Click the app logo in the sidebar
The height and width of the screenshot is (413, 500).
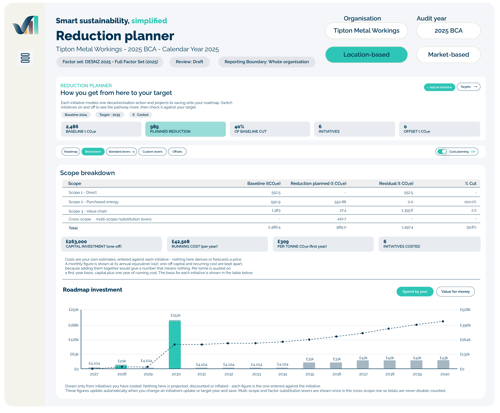click(26, 25)
